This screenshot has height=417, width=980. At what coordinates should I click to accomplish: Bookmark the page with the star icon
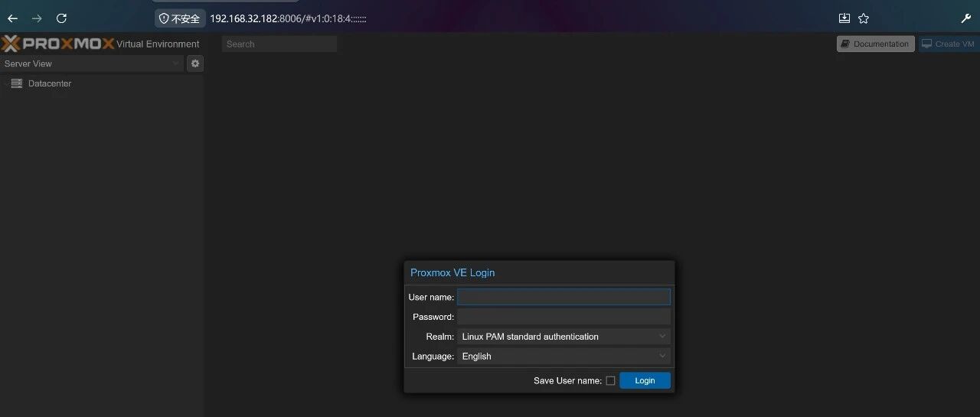864,18
